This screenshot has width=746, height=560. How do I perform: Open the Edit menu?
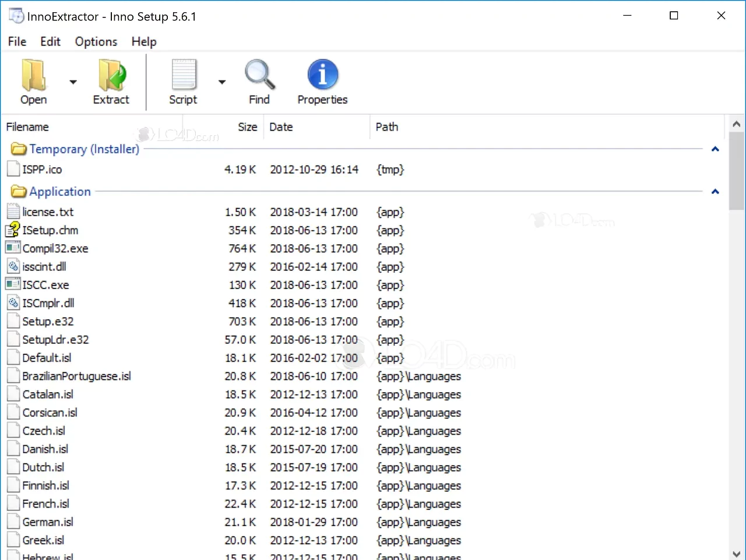(x=50, y=41)
